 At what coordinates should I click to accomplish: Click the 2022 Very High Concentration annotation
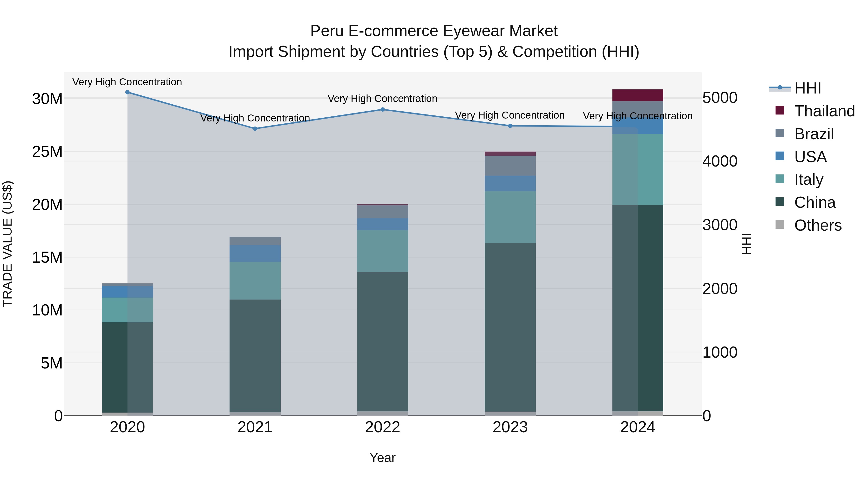tap(382, 99)
